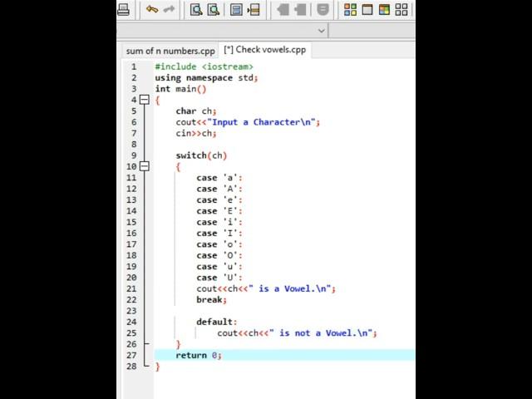Click on 'break;' statement
532x399 pixels.
click(211, 299)
